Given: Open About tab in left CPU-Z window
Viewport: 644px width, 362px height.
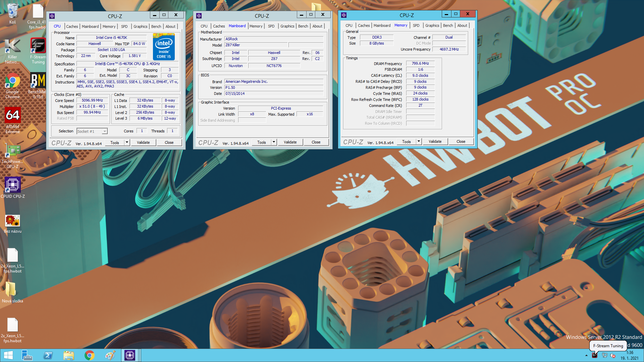Looking at the screenshot, I should pyautogui.click(x=170, y=26).
